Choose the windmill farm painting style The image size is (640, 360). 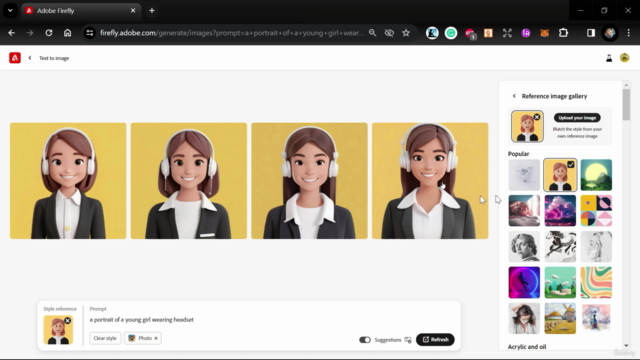pos(560,318)
